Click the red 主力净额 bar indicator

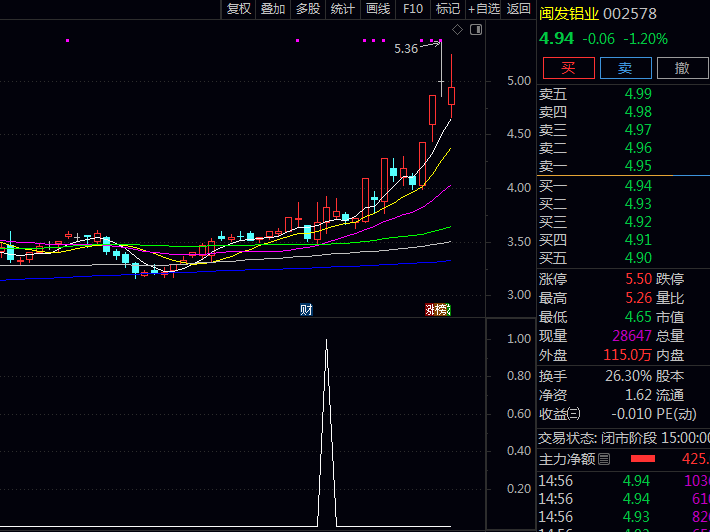[x=643, y=459]
